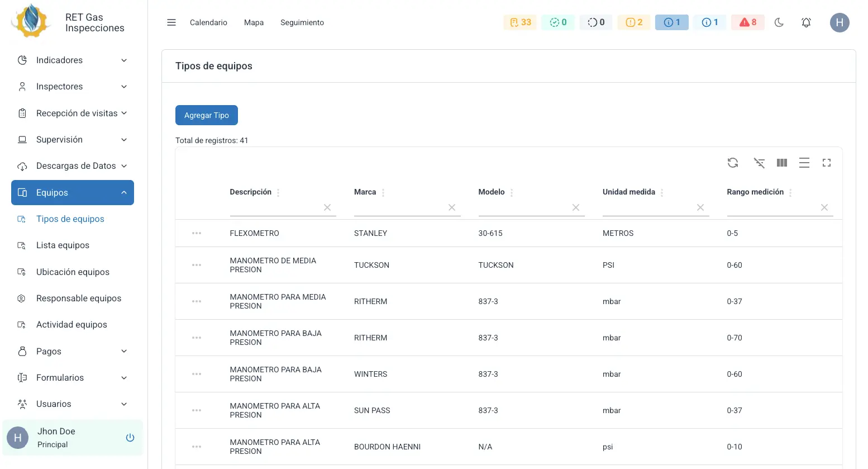Viewport: 868px width, 469px height.
Task: Expand Descargas de Datos menu
Action: tap(73, 166)
